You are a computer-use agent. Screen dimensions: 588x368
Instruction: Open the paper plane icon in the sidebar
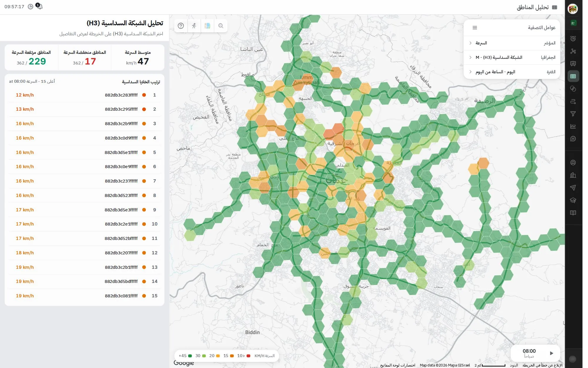[573, 188]
